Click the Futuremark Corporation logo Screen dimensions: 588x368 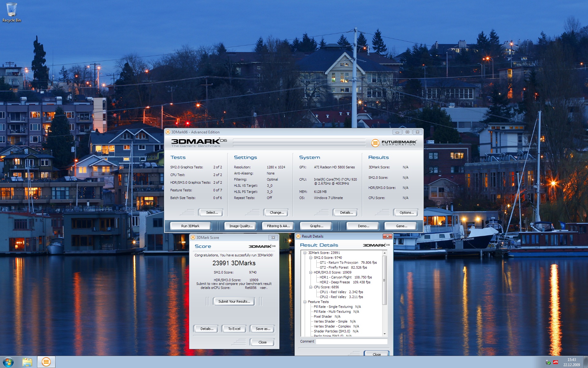(x=394, y=143)
